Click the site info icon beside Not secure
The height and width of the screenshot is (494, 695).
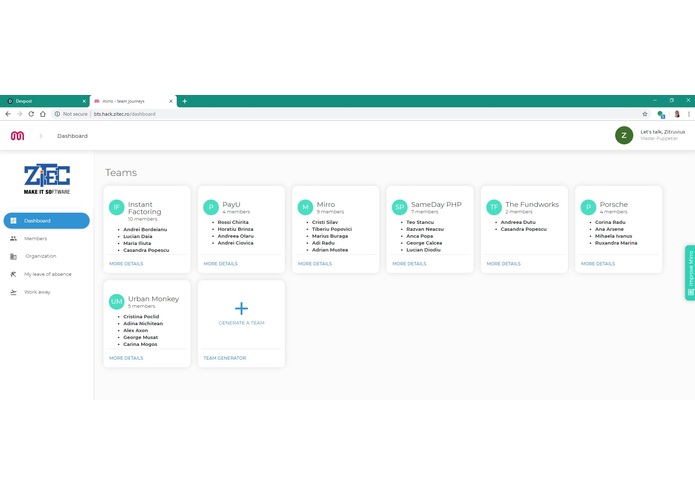[x=57, y=114]
